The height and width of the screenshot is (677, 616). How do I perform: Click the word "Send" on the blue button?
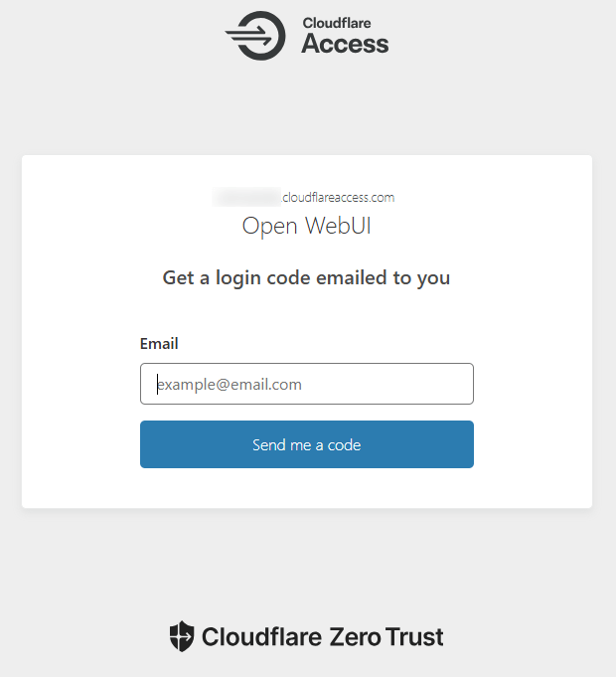click(x=269, y=444)
